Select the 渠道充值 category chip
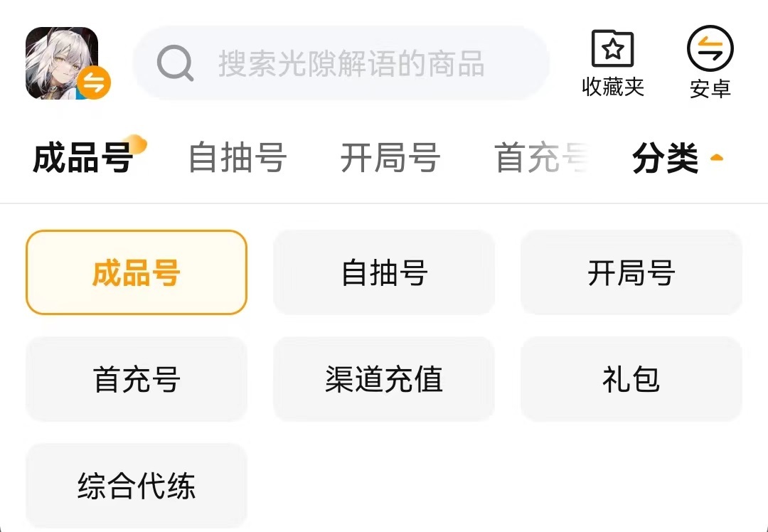Viewport: 768px width, 532px height. pyautogui.click(x=384, y=379)
